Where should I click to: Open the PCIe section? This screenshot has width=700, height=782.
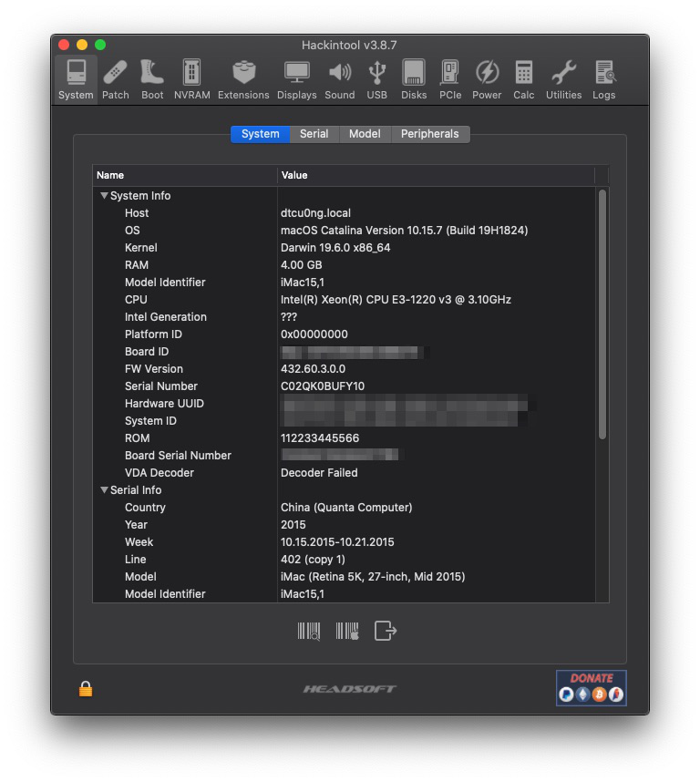point(450,80)
